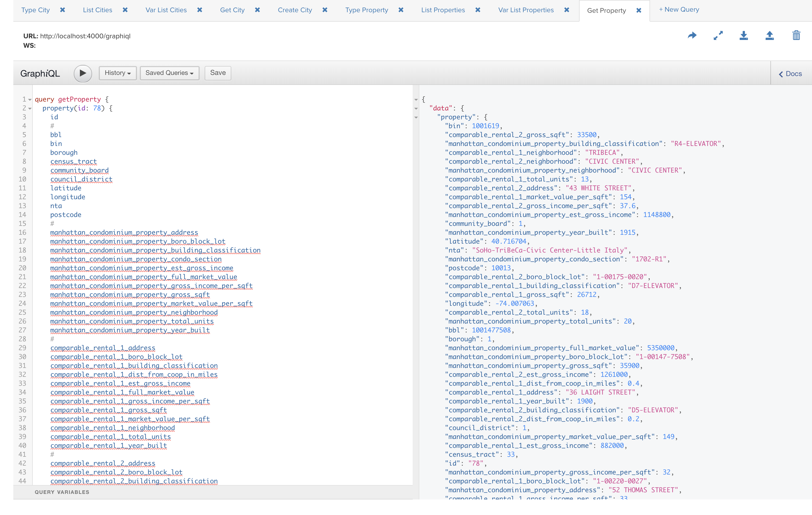Screen dimensions: 812x515
Task: Click the "52 THOMAS STREET" value in results
Action: [x=643, y=490]
